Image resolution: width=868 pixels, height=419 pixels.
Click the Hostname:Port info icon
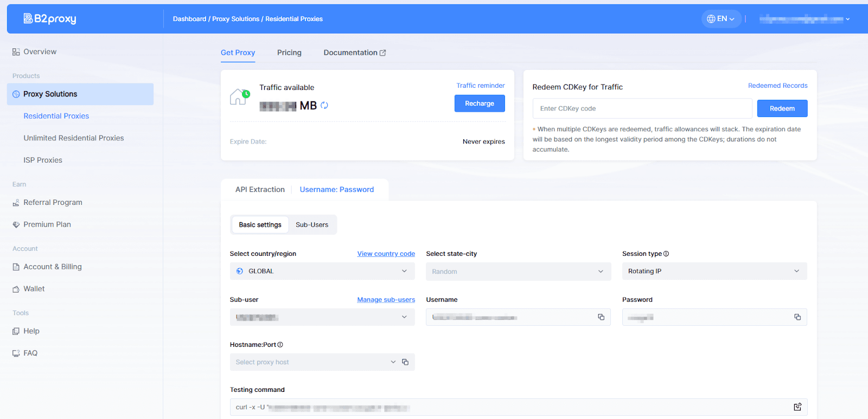click(280, 345)
